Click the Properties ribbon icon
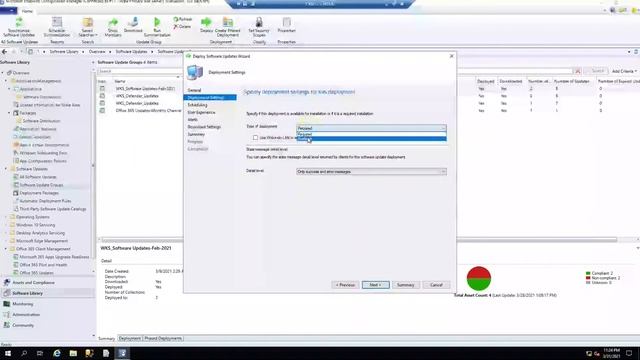The image size is (640, 360). [x=287, y=25]
